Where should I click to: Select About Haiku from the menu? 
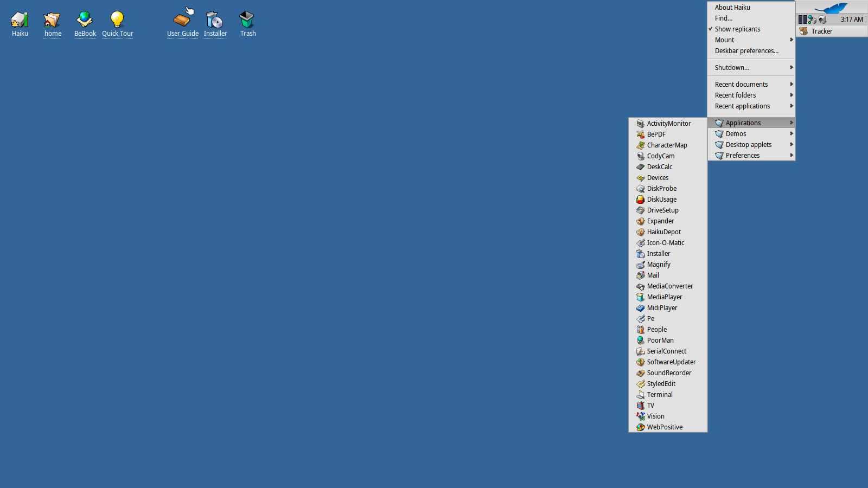tap(732, 8)
